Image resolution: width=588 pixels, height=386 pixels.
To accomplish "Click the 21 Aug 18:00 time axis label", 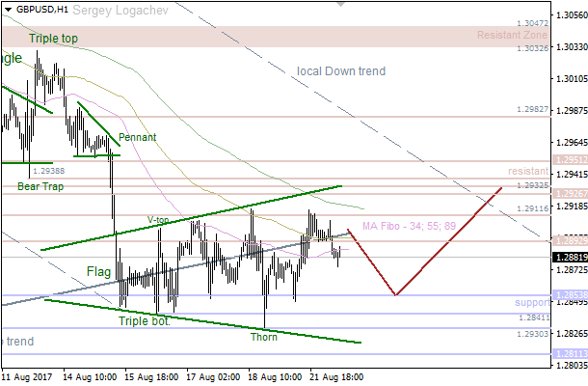I will click(x=336, y=375).
